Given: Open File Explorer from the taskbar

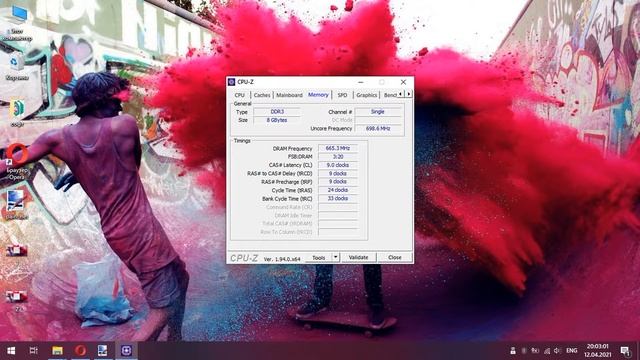Looking at the screenshot, I should (57, 351).
